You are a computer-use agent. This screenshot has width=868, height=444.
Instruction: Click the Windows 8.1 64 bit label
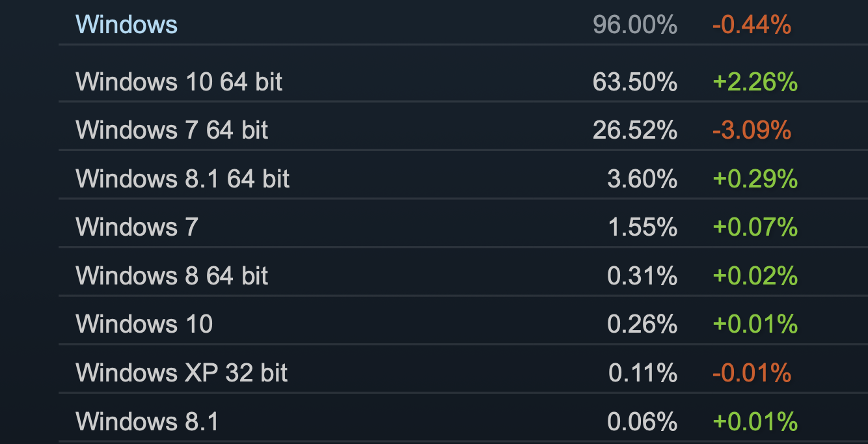pos(183,178)
